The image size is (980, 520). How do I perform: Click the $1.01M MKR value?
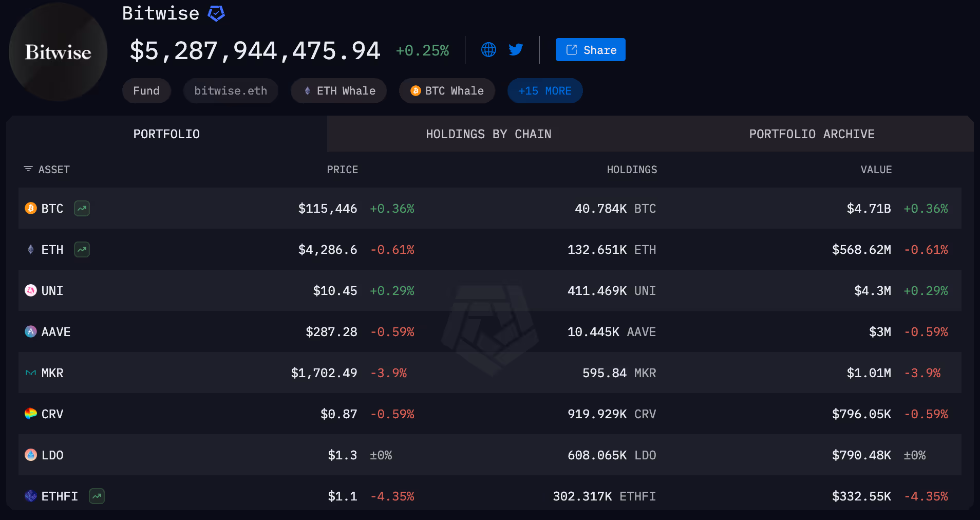869,373
